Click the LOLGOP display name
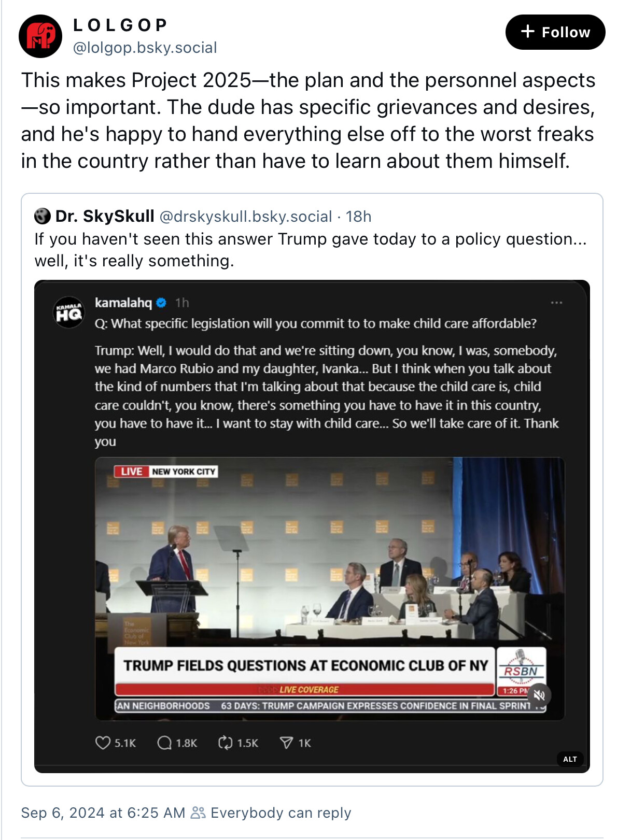Screen dimensions: 617x840 tap(120, 25)
